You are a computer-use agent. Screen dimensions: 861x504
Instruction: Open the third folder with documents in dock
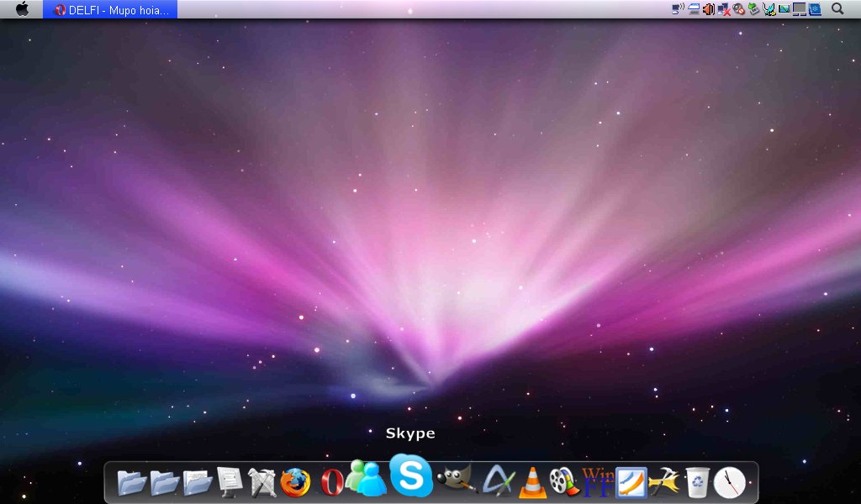198,483
